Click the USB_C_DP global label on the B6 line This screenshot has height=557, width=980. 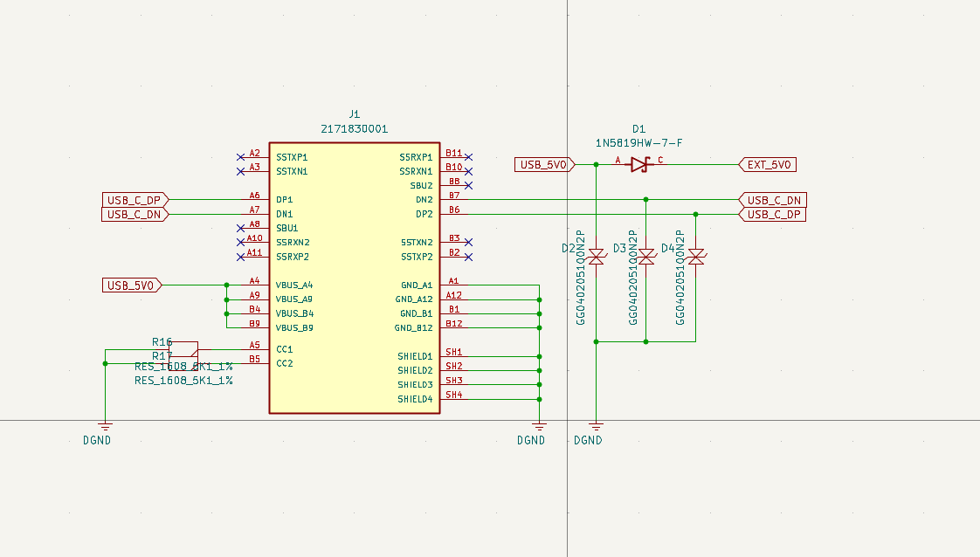click(x=772, y=214)
